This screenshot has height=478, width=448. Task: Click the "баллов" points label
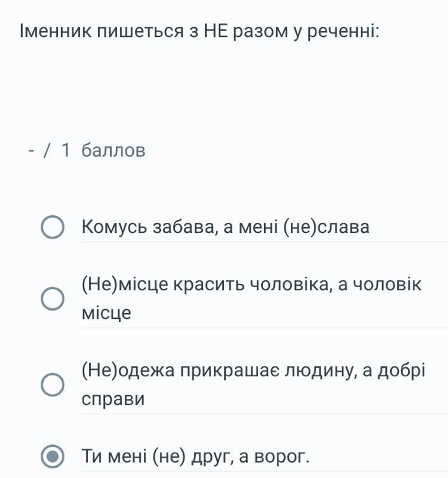point(113,151)
